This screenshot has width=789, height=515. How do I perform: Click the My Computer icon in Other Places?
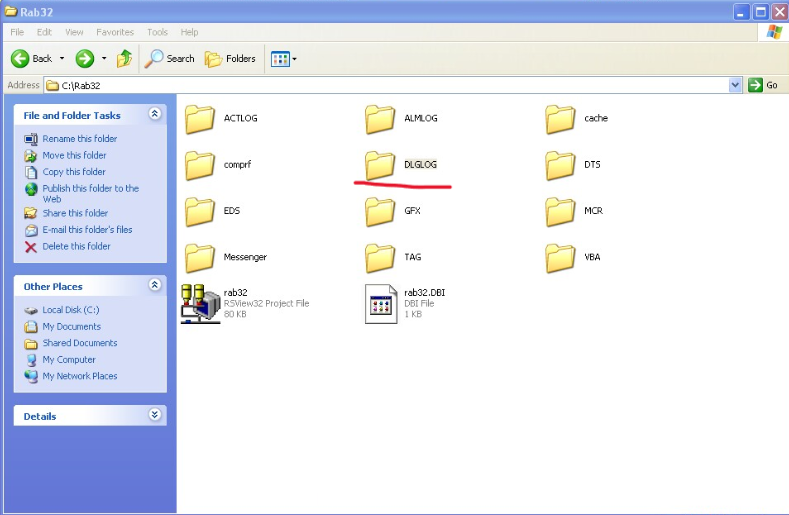coord(31,360)
